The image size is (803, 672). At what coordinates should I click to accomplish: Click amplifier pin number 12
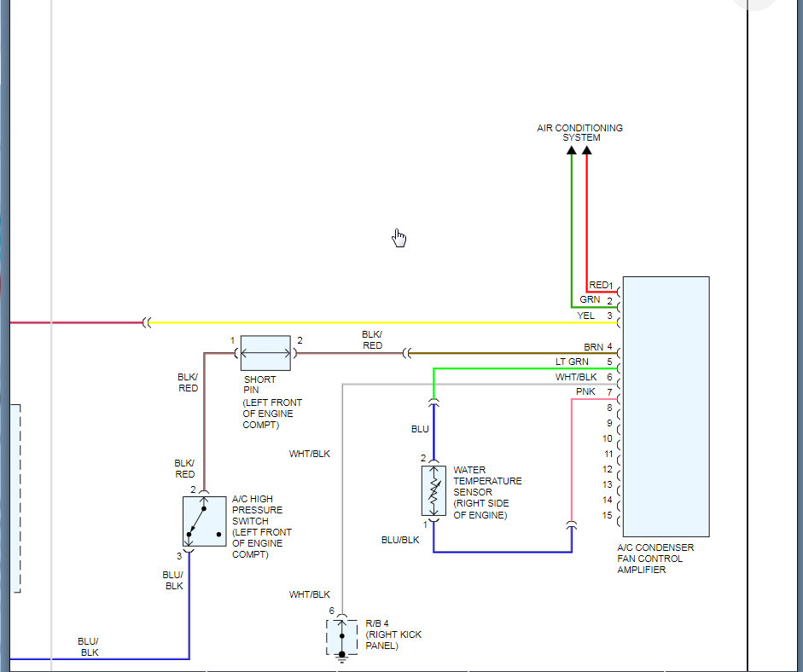point(608,469)
